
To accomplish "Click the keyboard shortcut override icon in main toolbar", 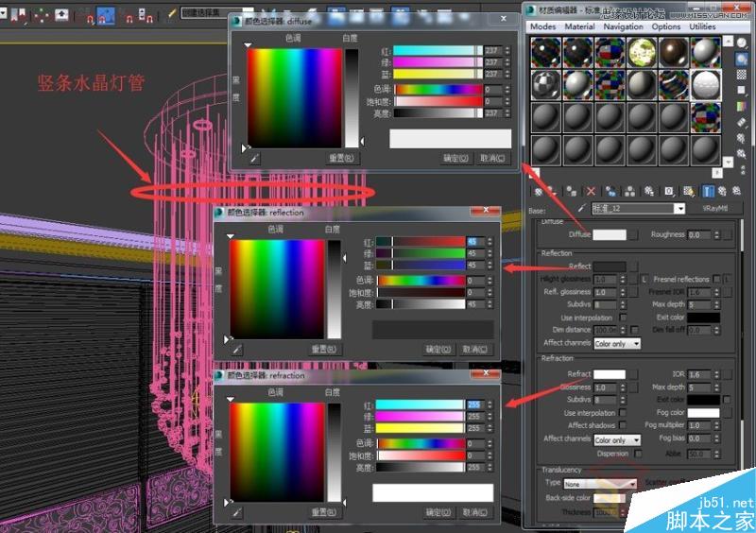I will tap(61, 15).
